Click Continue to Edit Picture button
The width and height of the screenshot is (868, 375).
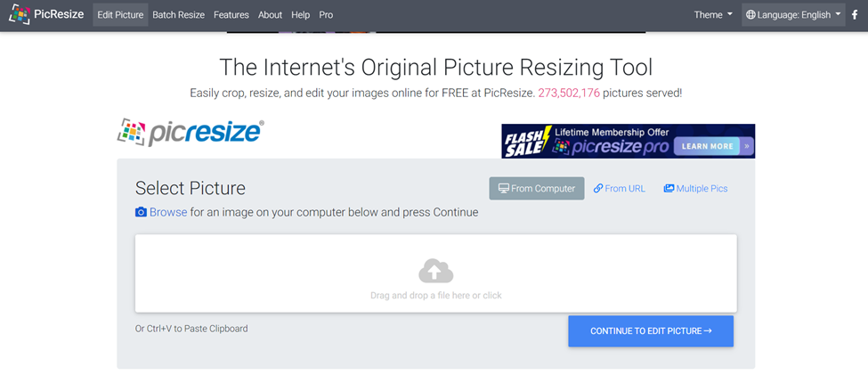pyautogui.click(x=651, y=331)
